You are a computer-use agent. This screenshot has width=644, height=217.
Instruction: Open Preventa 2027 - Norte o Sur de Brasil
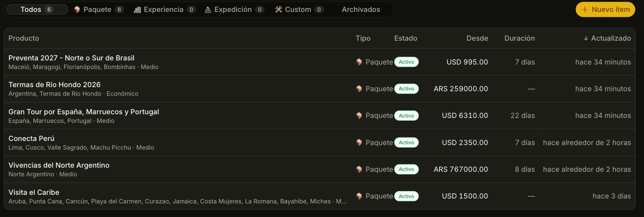coord(71,58)
